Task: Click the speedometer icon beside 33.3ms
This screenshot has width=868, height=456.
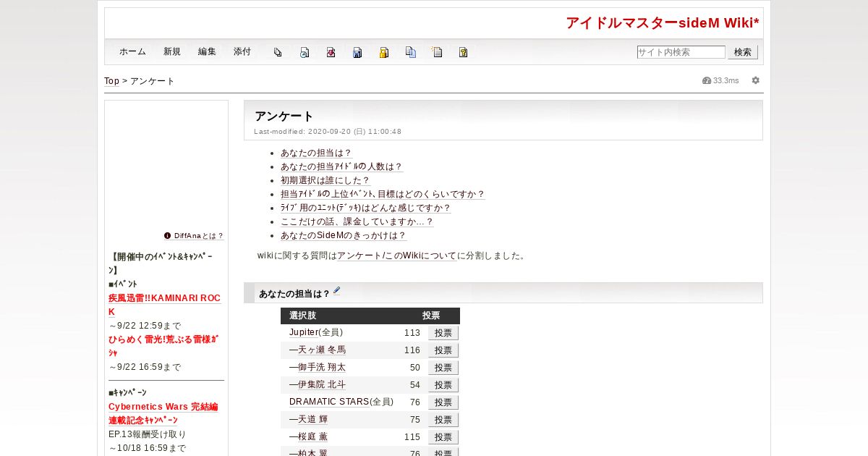Action: pos(707,80)
